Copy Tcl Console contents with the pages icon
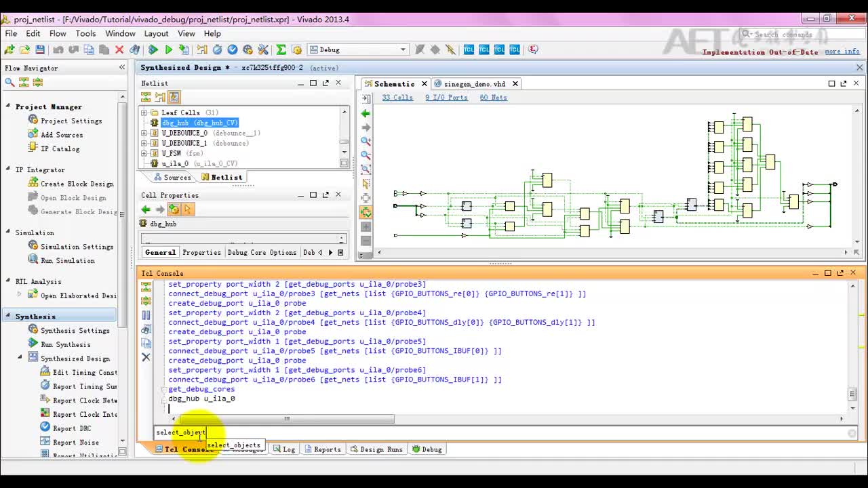868x488 pixels. coord(146,343)
